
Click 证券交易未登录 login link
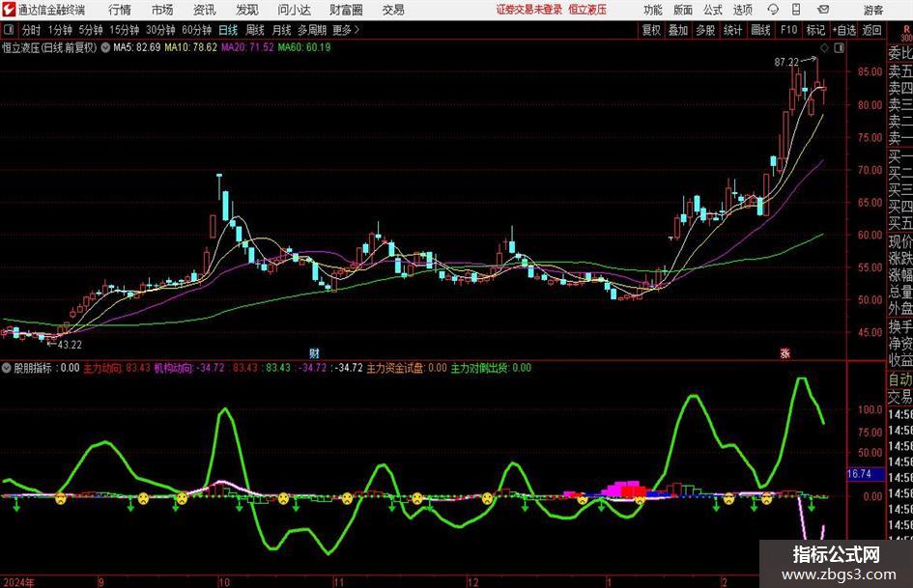(x=529, y=10)
